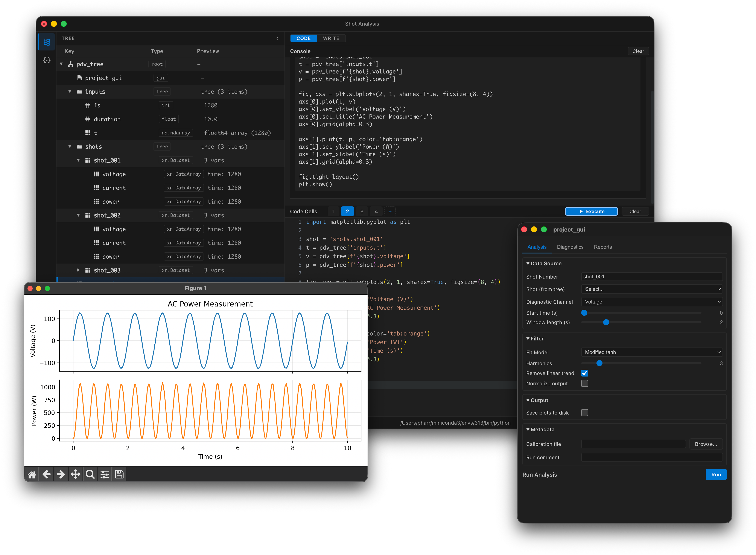The width and height of the screenshot is (756, 555).
Task: Click the Home icon in Figure 1 toolbar
Action: [32, 475]
